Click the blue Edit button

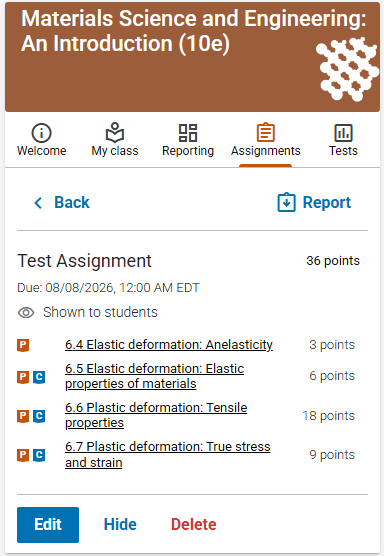point(48,525)
